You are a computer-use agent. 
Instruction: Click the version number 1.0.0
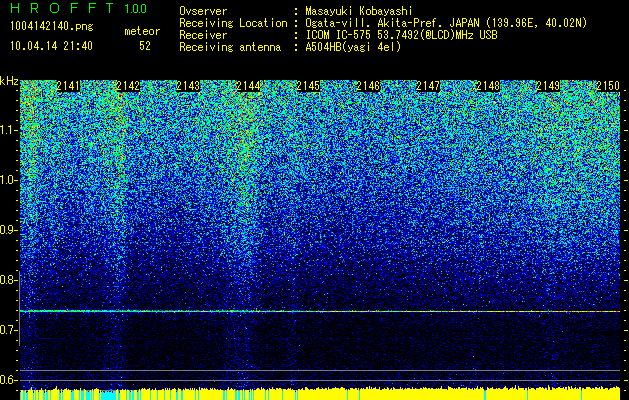[x=136, y=9]
